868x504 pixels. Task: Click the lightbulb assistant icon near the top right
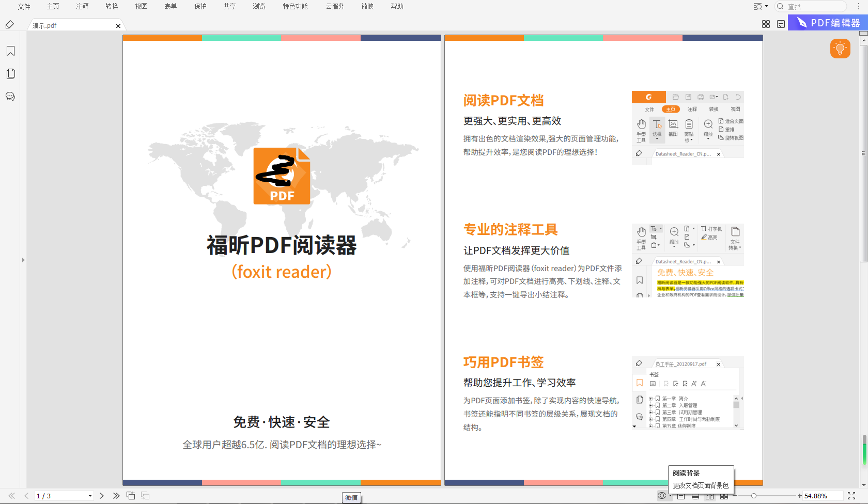click(840, 48)
